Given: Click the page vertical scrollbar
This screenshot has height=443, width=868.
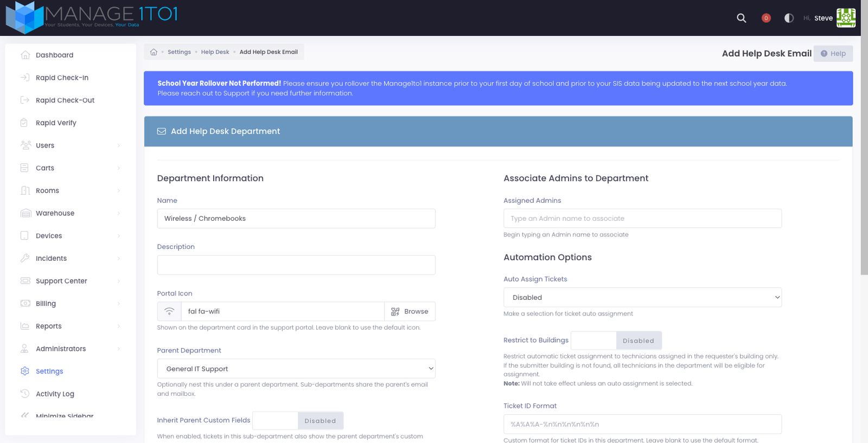Looking at the screenshot, I should pos(864,137).
